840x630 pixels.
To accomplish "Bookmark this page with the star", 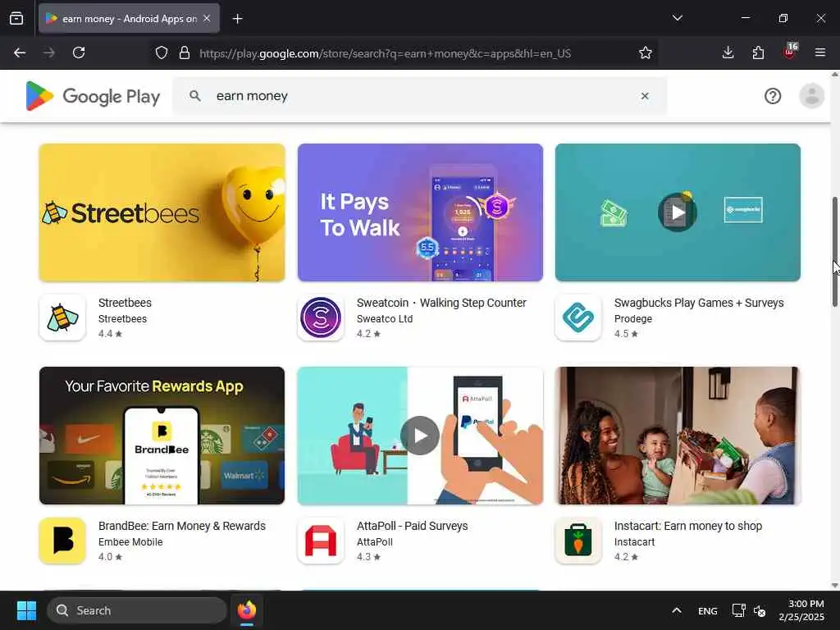I will [645, 52].
